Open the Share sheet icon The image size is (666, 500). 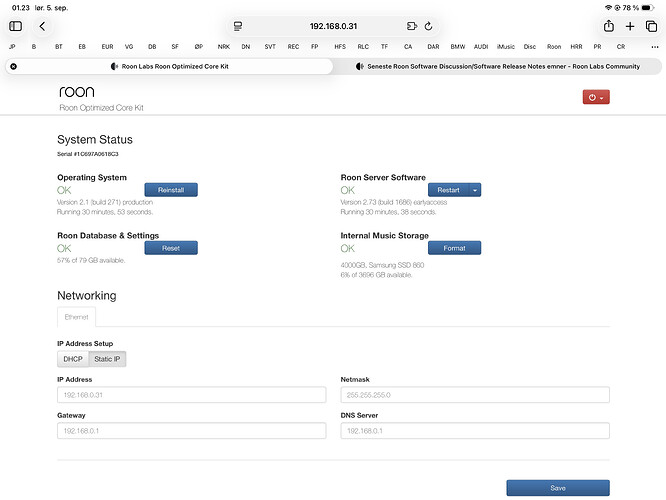[x=609, y=26]
